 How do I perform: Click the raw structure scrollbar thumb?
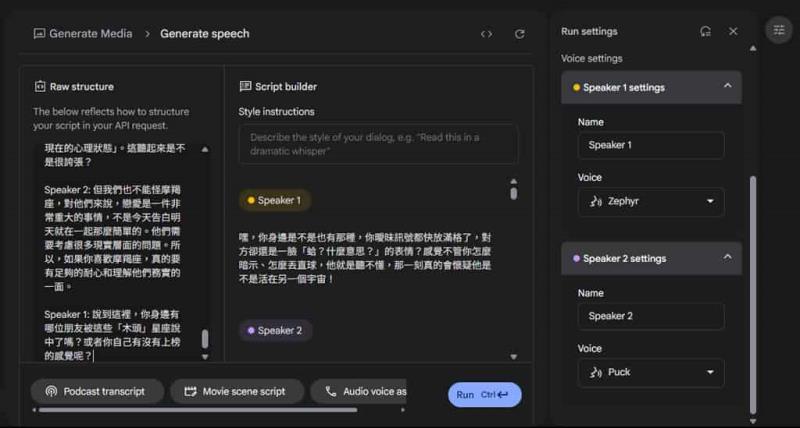[x=205, y=339]
